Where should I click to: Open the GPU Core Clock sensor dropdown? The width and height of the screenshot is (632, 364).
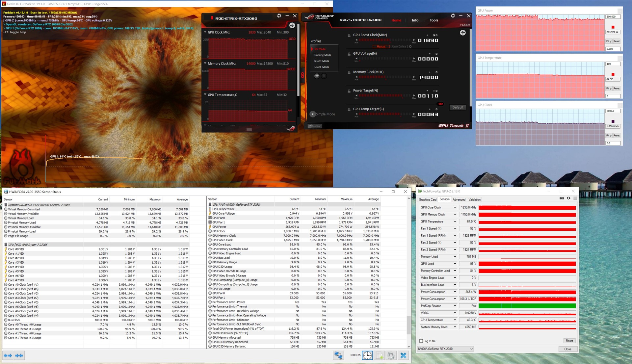(x=455, y=207)
